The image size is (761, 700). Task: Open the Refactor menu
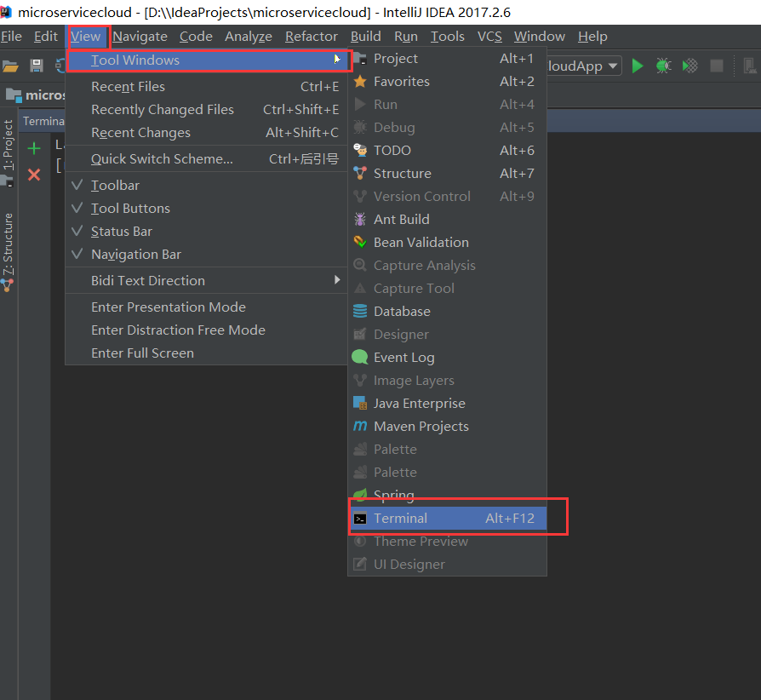[312, 37]
